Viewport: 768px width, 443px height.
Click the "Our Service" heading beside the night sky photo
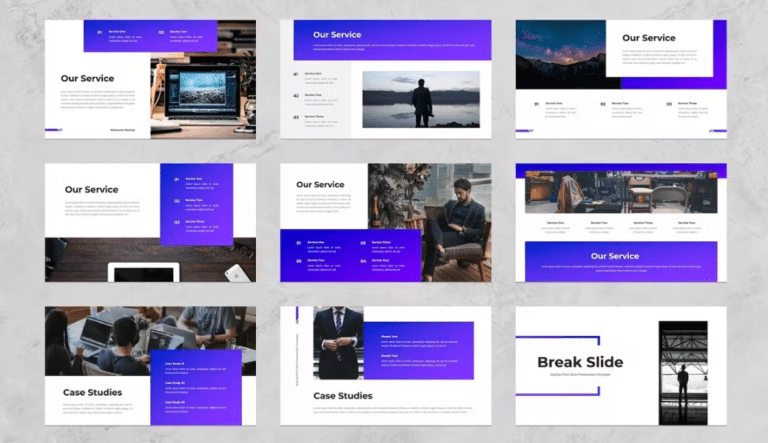point(648,38)
